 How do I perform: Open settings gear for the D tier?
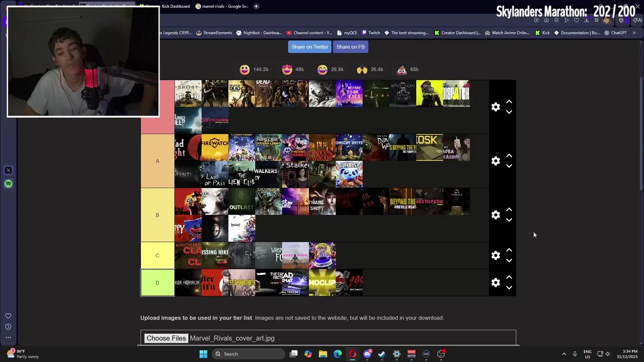coord(496,283)
